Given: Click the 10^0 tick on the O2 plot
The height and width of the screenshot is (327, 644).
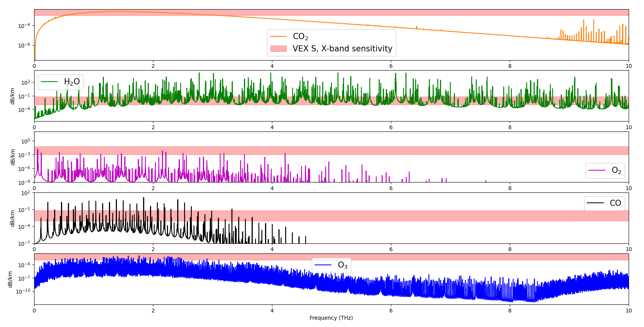Looking at the screenshot, I should coord(25,141).
